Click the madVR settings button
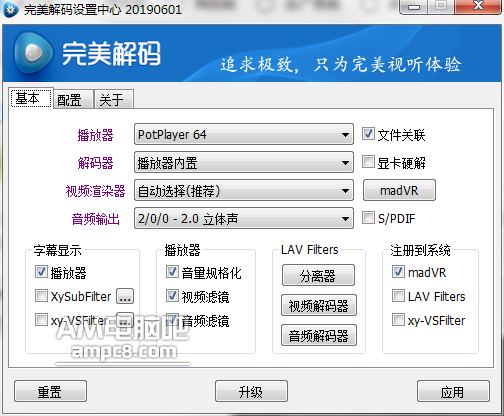The height and width of the screenshot is (416, 504). tap(399, 190)
